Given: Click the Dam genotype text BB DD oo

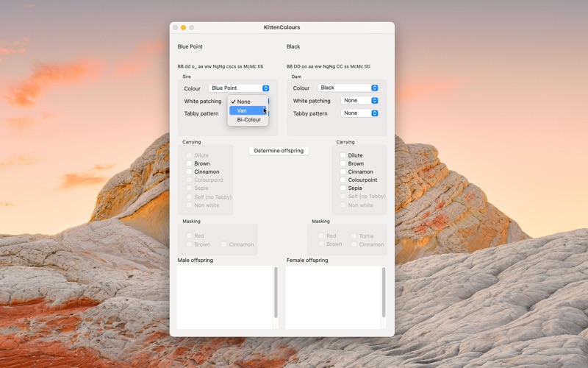Looking at the screenshot, I should (x=328, y=66).
